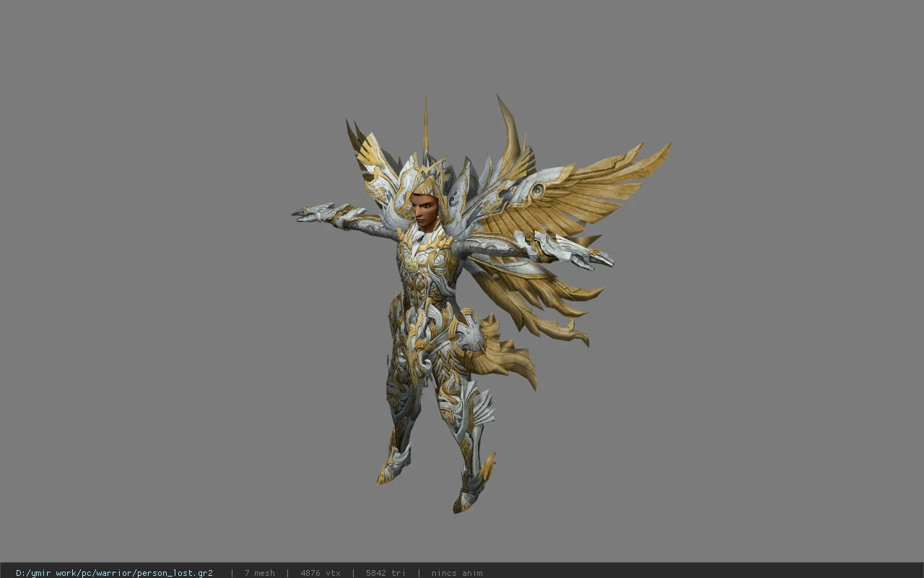This screenshot has height=578, width=924.
Task: Click the file path person_lost.gr2 in status bar
Action: pyautogui.click(x=114, y=573)
